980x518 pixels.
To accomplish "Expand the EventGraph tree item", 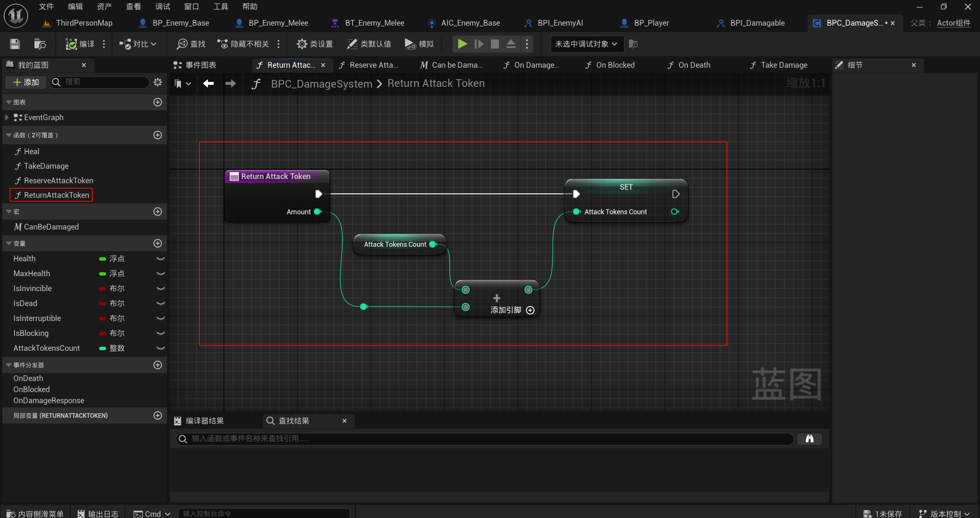I will pyautogui.click(x=7, y=117).
